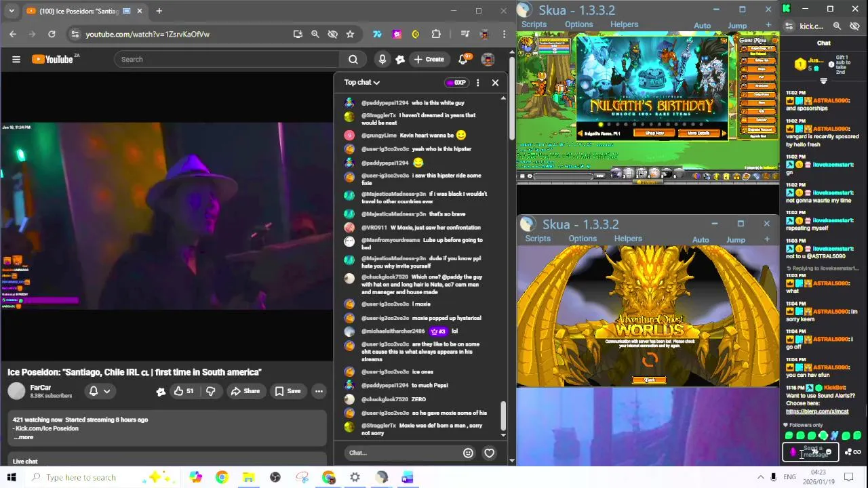868x488 pixels.
Task: Close the YouTube live chat panel
Action: tap(495, 83)
